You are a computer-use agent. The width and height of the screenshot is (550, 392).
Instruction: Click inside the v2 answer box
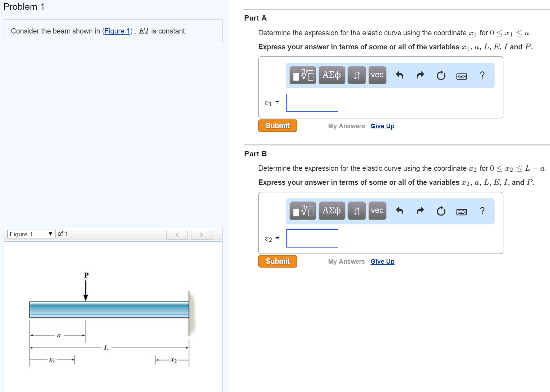coord(312,238)
